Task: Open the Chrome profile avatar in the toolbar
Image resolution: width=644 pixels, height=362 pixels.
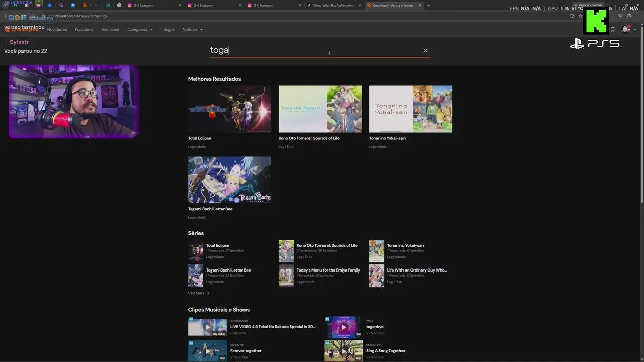Action: click(x=629, y=16)
